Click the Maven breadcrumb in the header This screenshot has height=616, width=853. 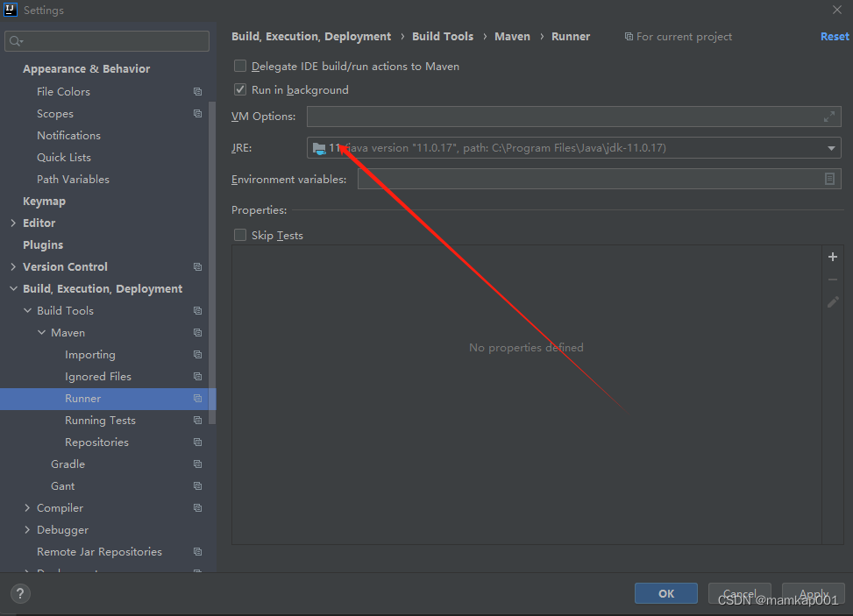(512, 37)
